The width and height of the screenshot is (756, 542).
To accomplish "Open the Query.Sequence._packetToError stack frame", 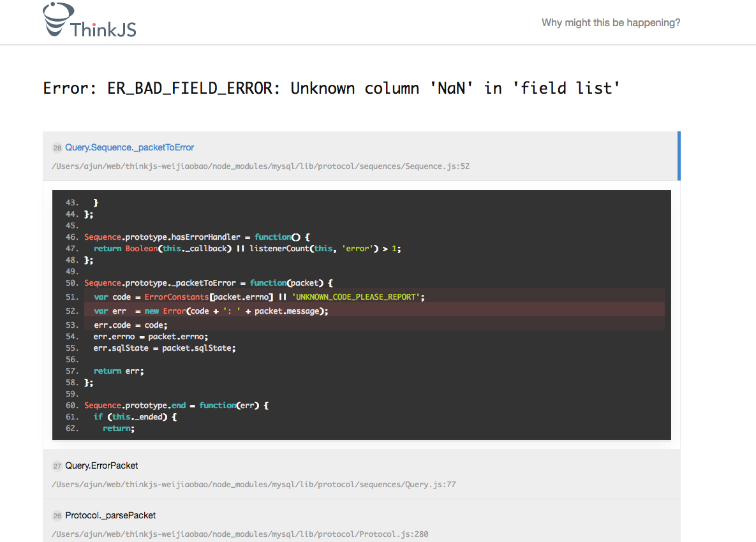I will (130, 147).
